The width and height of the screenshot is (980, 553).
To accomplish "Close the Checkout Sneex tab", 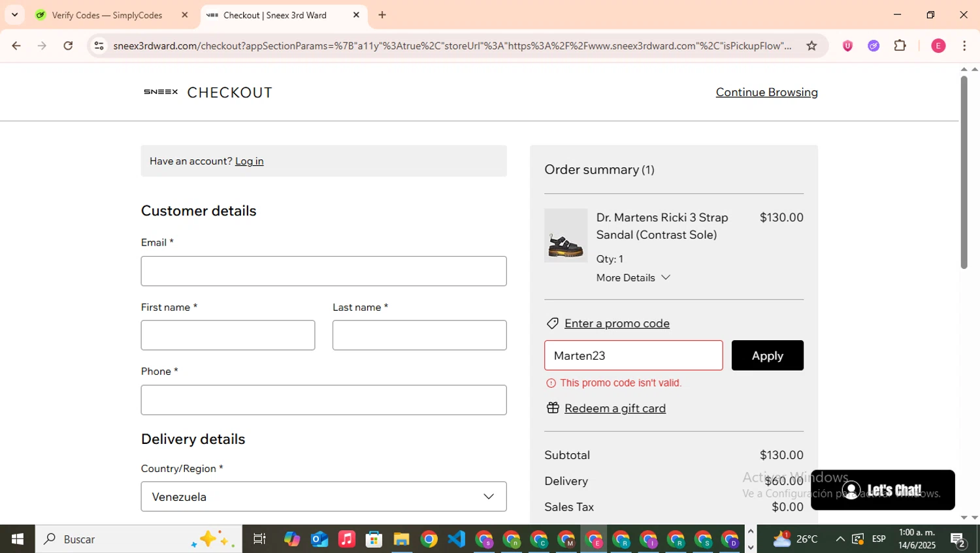I will (356, 15).
